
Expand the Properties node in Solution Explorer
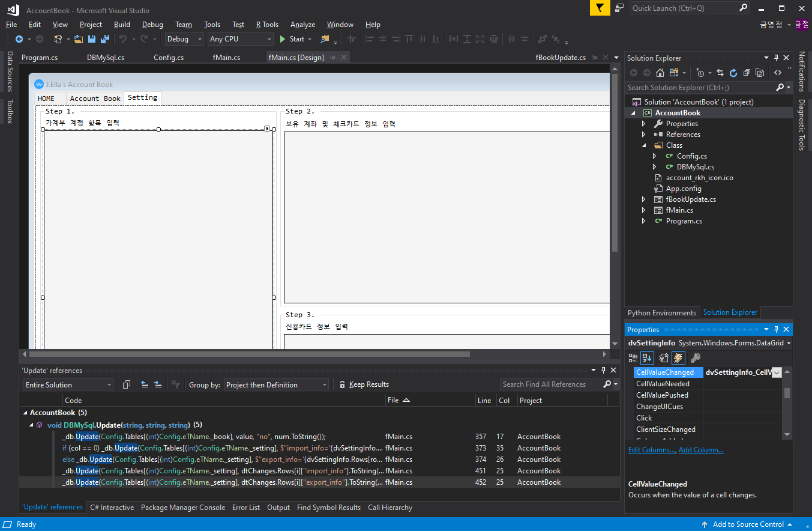click(644, 124)
